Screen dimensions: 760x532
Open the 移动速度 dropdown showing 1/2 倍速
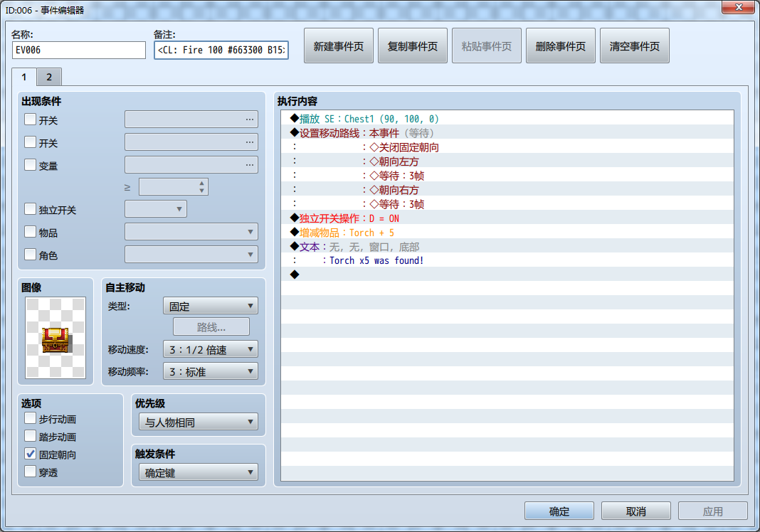pyautogui.click(x=210, y=349)
